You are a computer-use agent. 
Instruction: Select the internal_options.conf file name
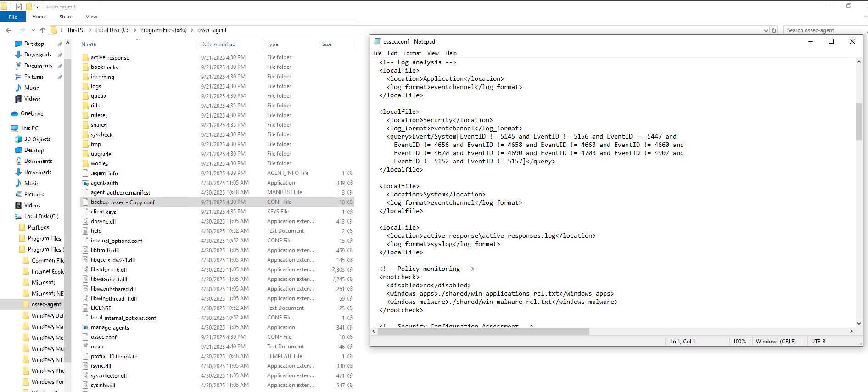117,241
